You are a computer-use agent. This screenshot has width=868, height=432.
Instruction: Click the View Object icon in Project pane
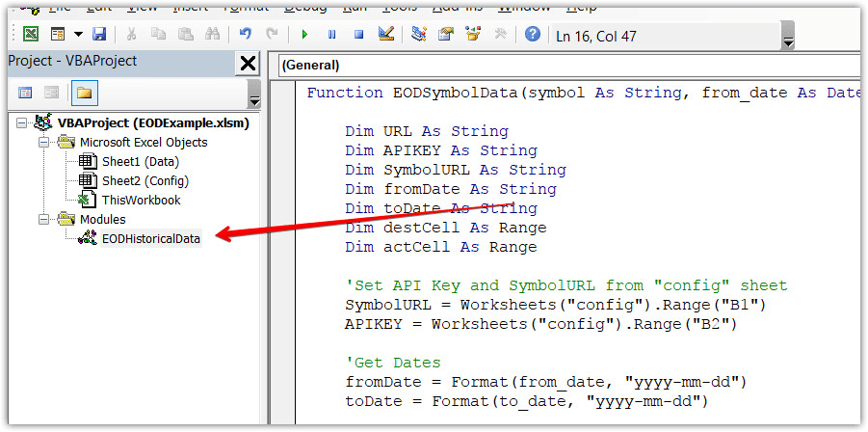coord(51,93)
